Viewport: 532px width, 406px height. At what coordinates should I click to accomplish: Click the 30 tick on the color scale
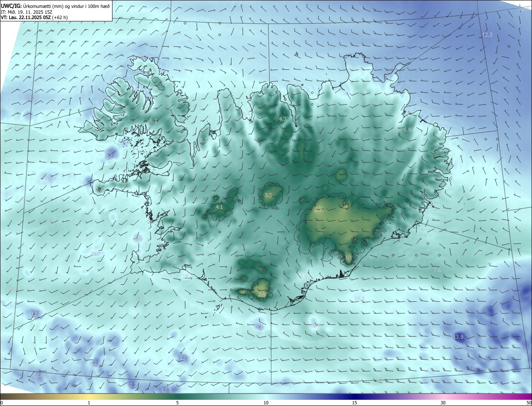443,403
